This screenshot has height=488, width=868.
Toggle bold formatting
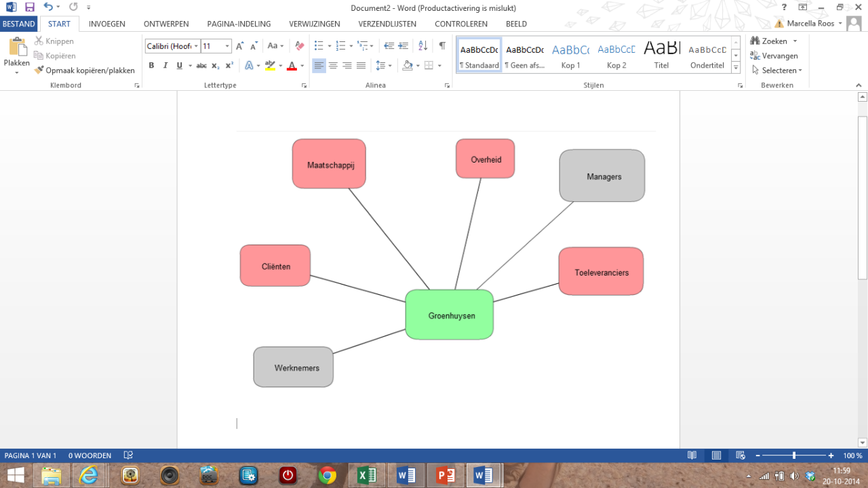151,66
